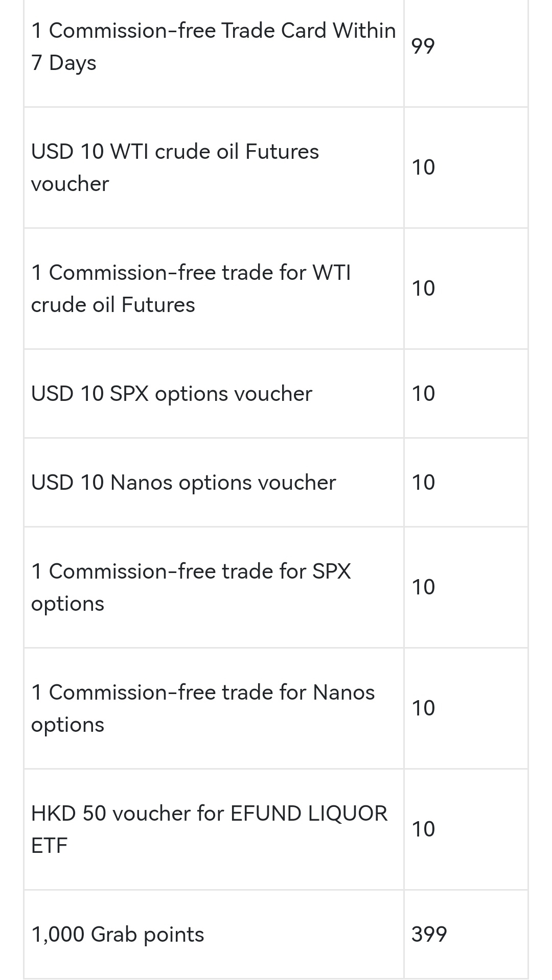
Task: Select points value for WTI Futures voucher
Action: click(x=423, y=168)
